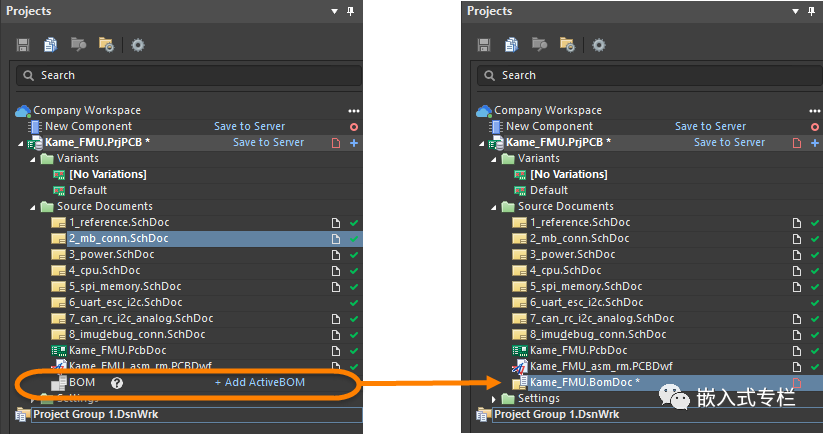Select New Component in right panel
This screenshot has width=823, height=434.
coord(549,126)
